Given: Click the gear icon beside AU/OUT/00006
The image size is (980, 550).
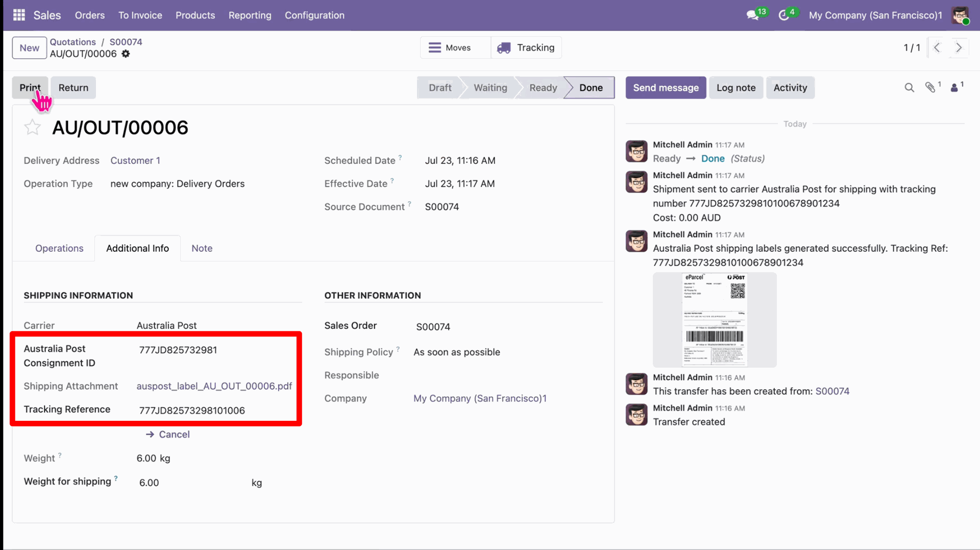Looking at the screenshot, I should point(126,54).
